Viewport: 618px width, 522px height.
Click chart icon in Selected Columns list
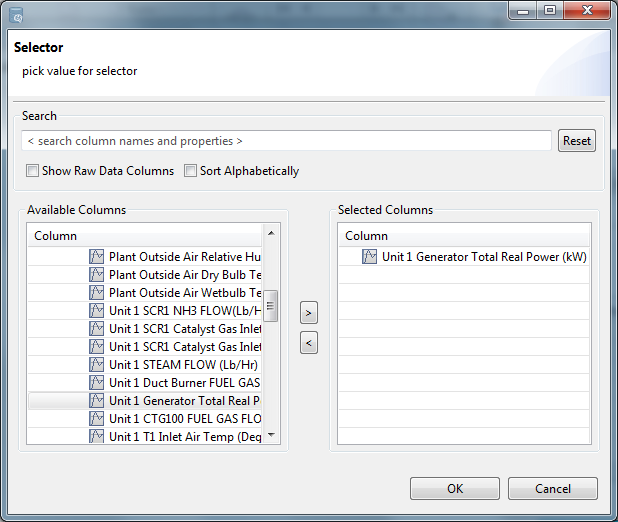(x=370, y=256)
